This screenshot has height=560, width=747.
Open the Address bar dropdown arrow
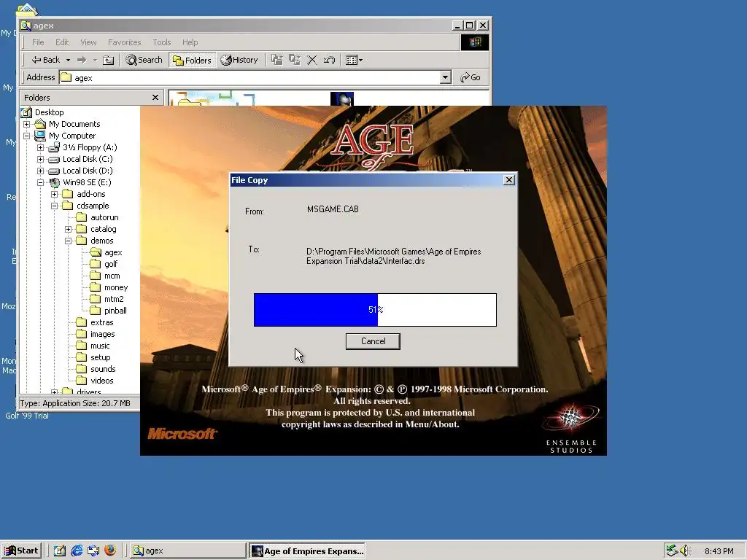445,77
